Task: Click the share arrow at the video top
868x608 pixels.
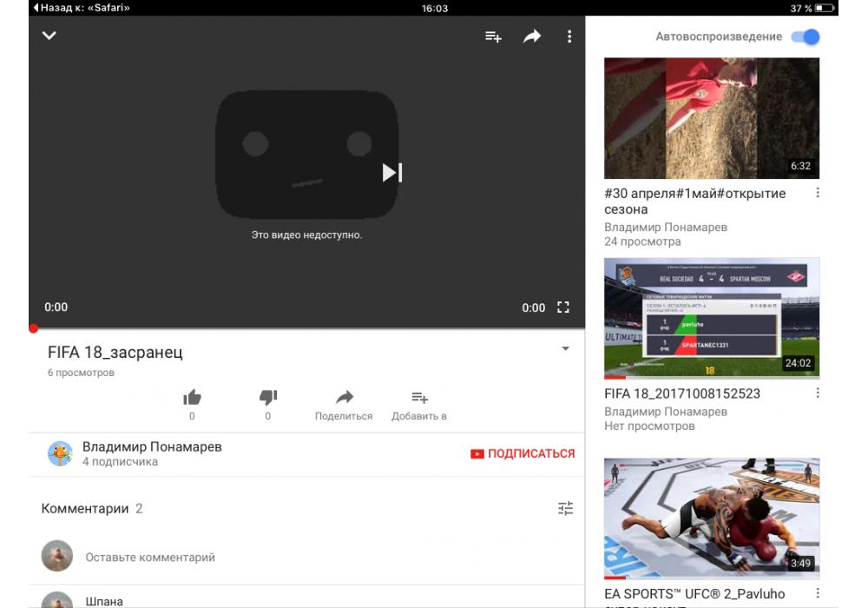Action: [531, 36]
